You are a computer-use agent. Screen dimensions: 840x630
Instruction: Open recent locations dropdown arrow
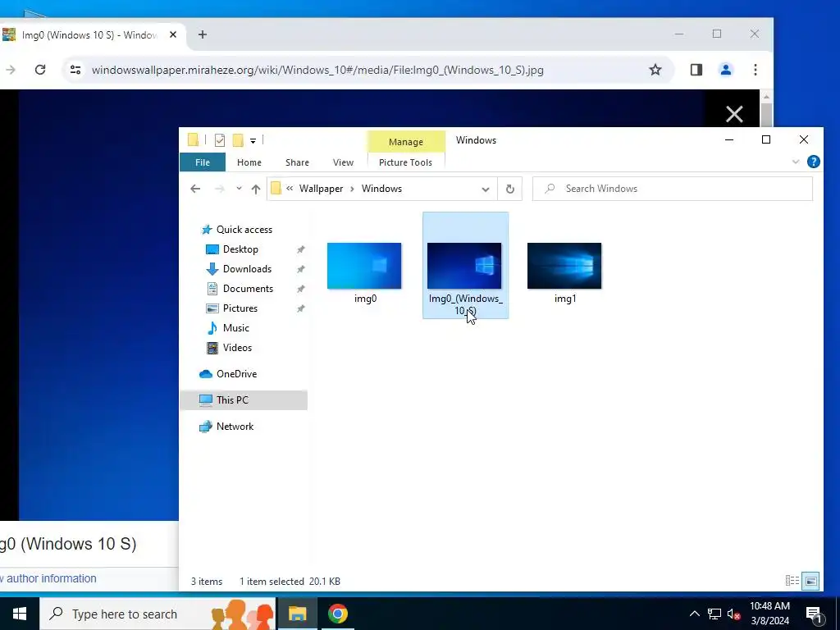coord(239,189)
